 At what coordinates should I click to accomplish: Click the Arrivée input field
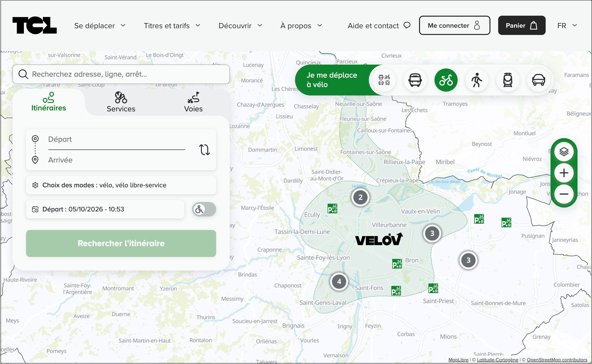click(117, 160)
